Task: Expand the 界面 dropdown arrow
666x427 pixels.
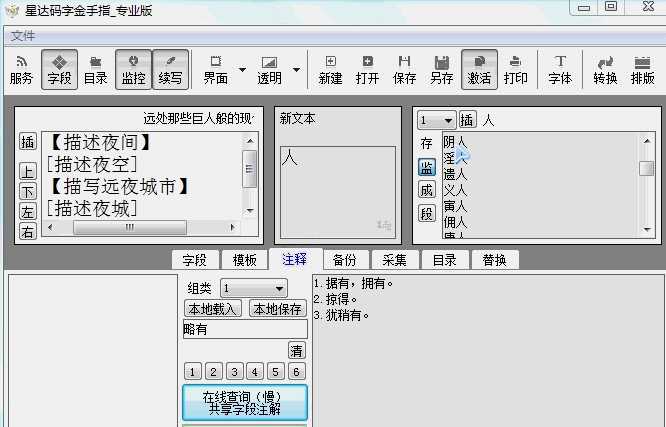Action: click(243, 70)
